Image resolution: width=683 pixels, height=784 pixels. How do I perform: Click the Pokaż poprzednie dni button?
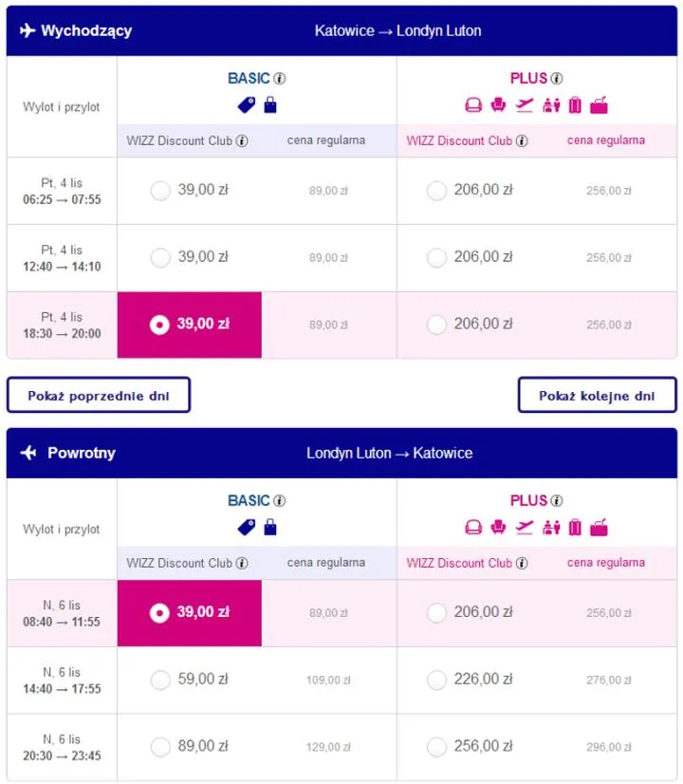99,396
